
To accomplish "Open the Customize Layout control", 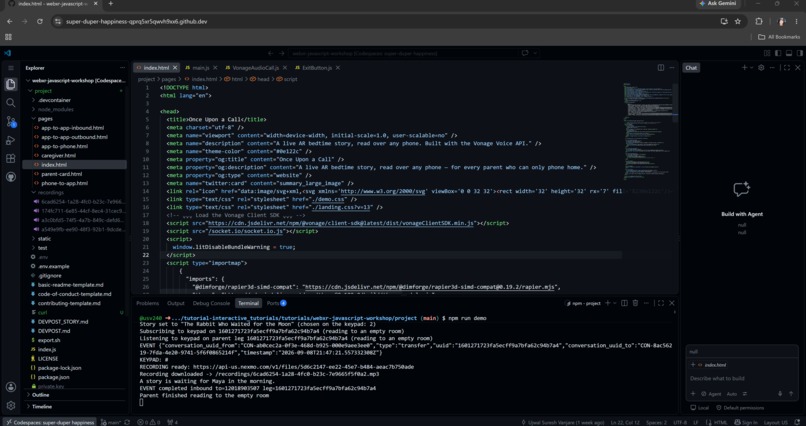I will click(x=767, y=53).
